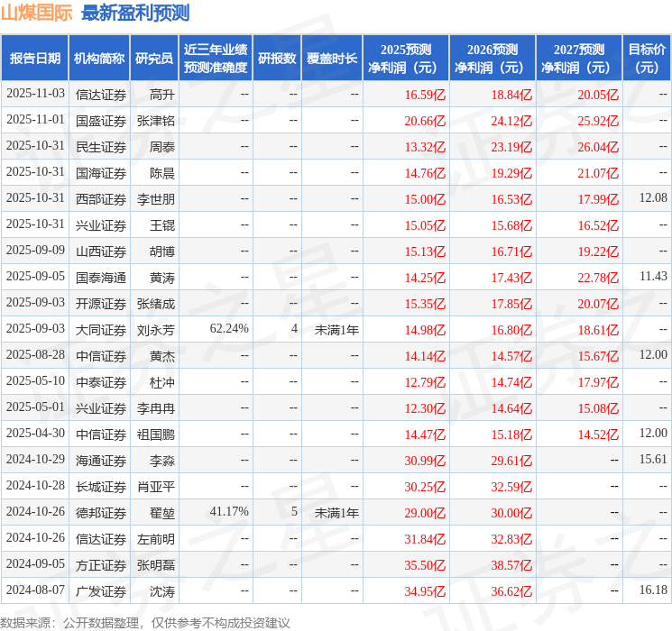This screenshot has height=631, width=672.
Task: Click the 2027预测净利润 column header
Action: coord(579,59)
